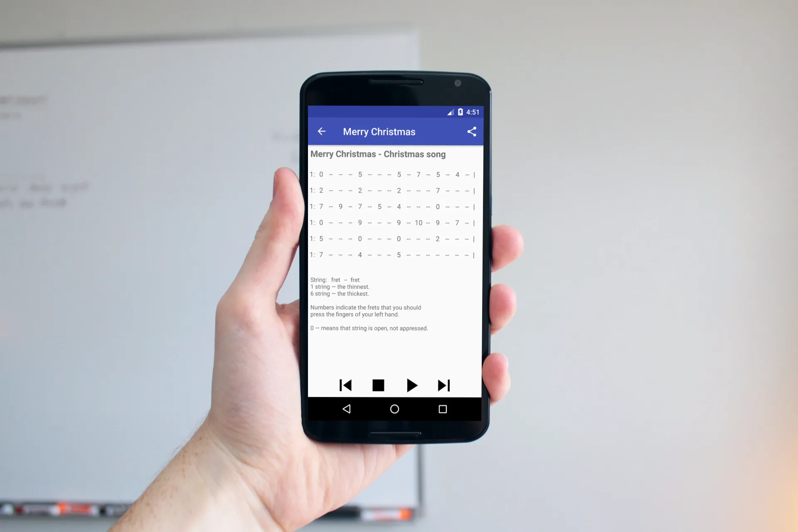Open the Merry Christmas song title menu

[379, 131]
